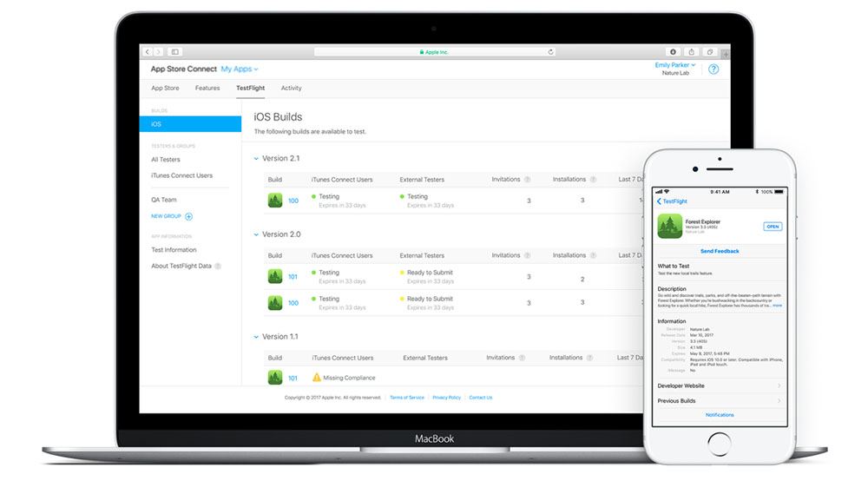Open Invitations help icon in Version 1.1

pos(522,358)
